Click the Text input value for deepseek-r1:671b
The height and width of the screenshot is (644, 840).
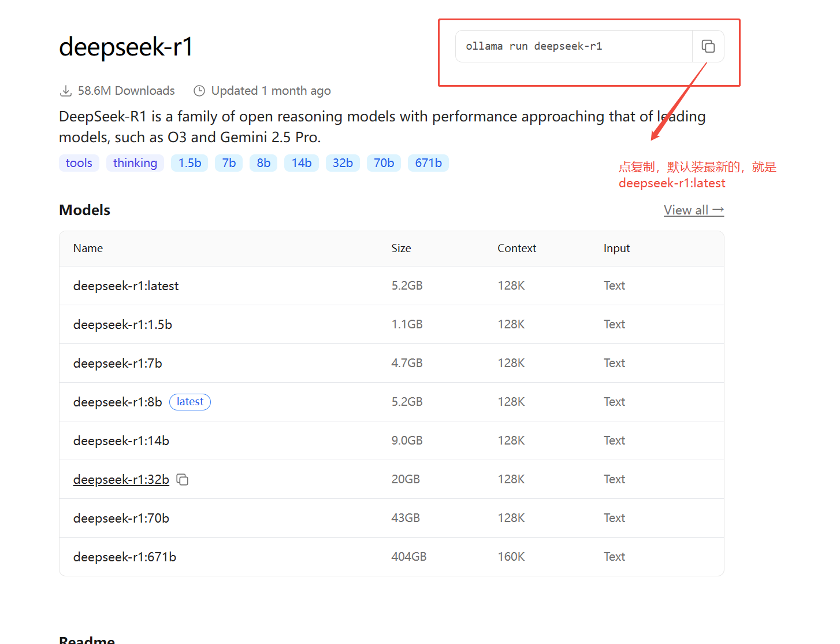pos(614,557)
